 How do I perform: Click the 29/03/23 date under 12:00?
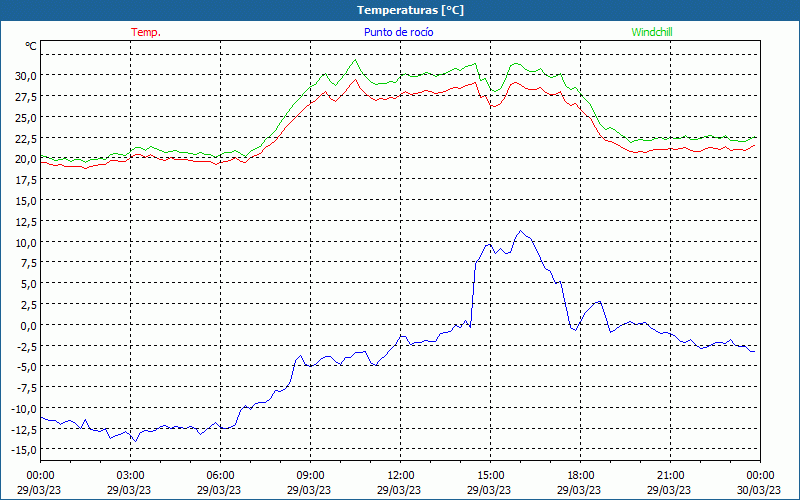399,490
